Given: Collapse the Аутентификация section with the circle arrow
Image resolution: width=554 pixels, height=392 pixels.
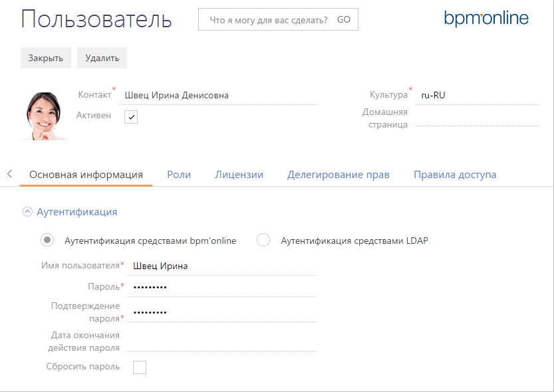Looking at the screenshot, I should pyautogui.click(x=27, y=212).
